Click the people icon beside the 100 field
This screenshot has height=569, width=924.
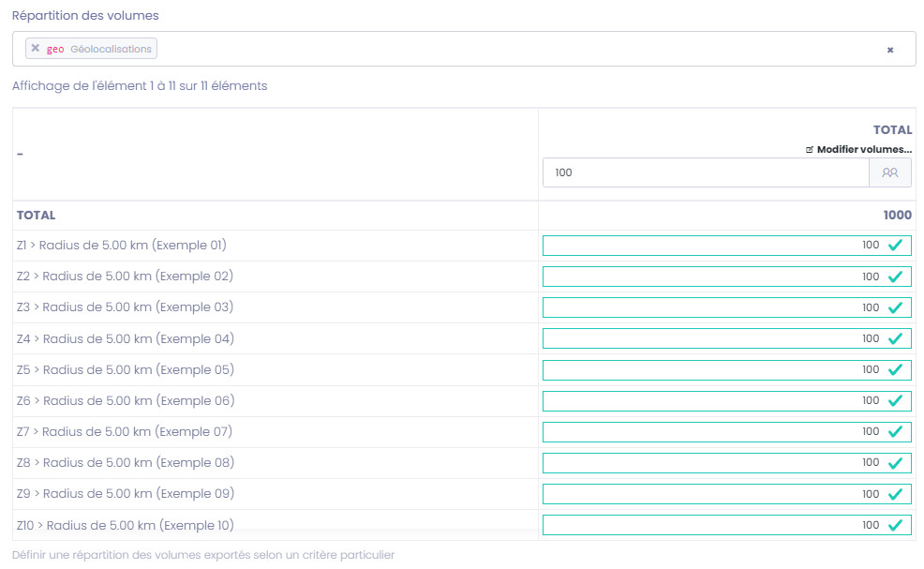tap(890, 172)
